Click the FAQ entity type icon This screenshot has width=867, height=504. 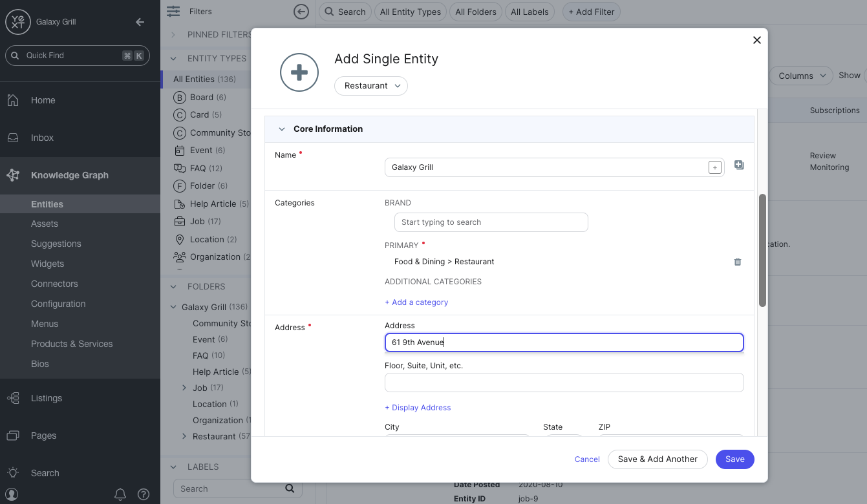click(180, 167)
